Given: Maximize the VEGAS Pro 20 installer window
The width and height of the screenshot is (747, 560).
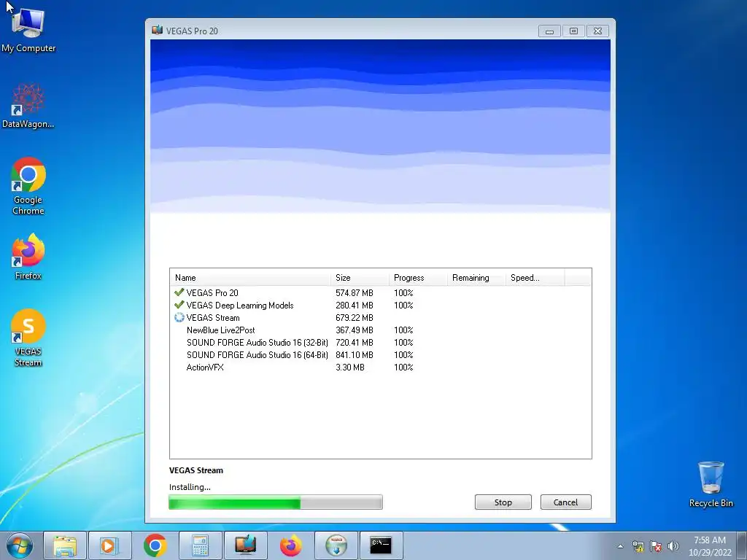Looking at the screenshot, I should pyautogui.click(x=573, y=31).
